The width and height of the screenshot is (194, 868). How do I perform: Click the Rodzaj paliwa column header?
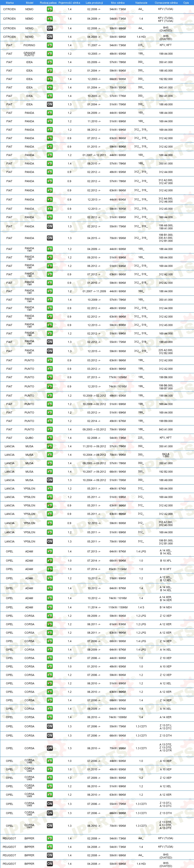coord(48,3)
